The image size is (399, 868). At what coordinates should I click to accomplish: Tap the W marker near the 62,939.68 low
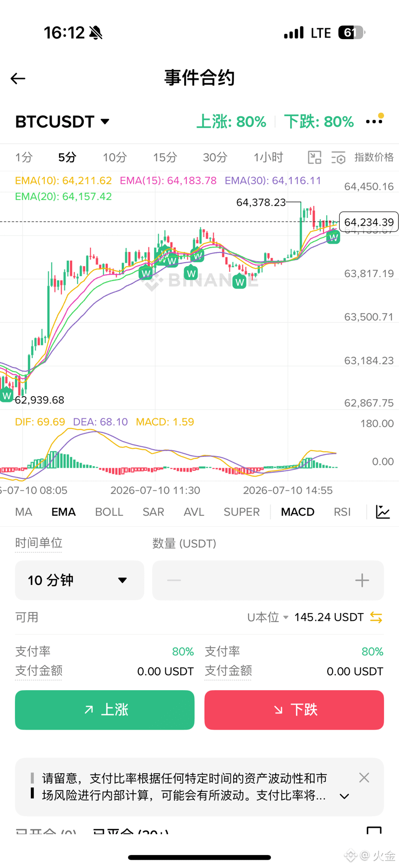click(x=7, y=395)
